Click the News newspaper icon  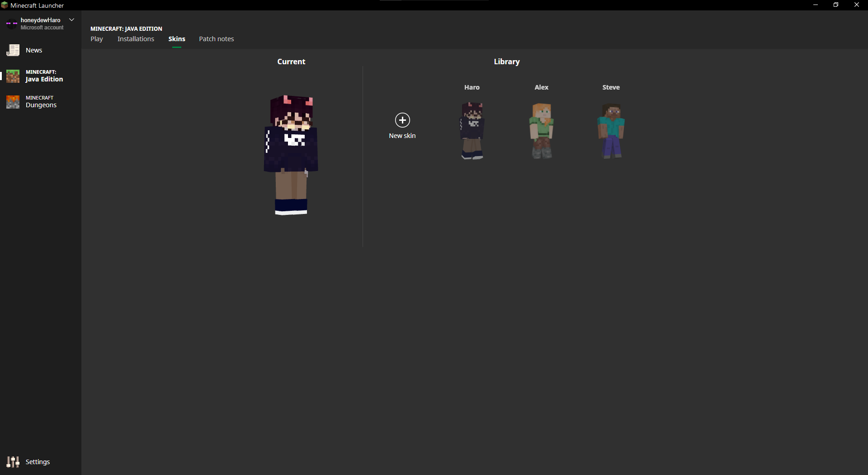tap(13, 50)
